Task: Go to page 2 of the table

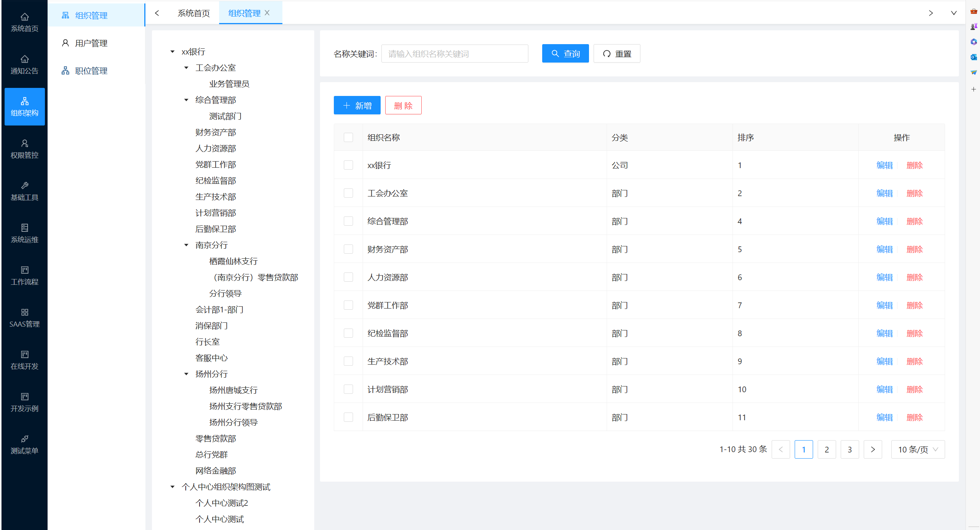Action: pyautogui.click(x=827, y=449)
